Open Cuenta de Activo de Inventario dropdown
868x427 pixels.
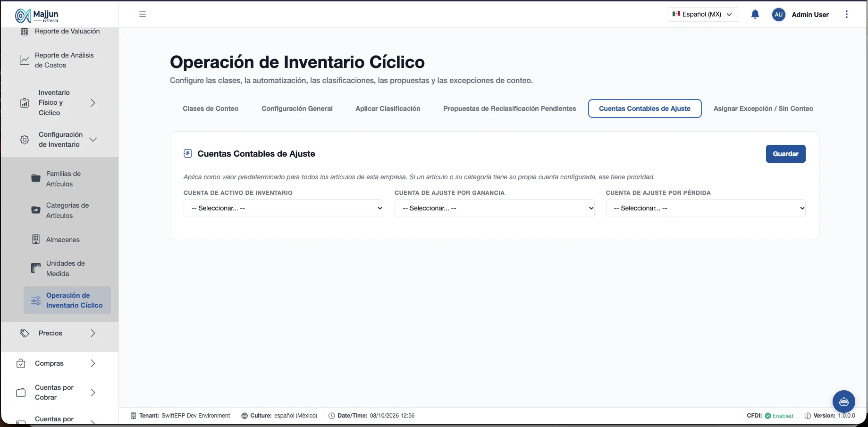coord(283,208)
